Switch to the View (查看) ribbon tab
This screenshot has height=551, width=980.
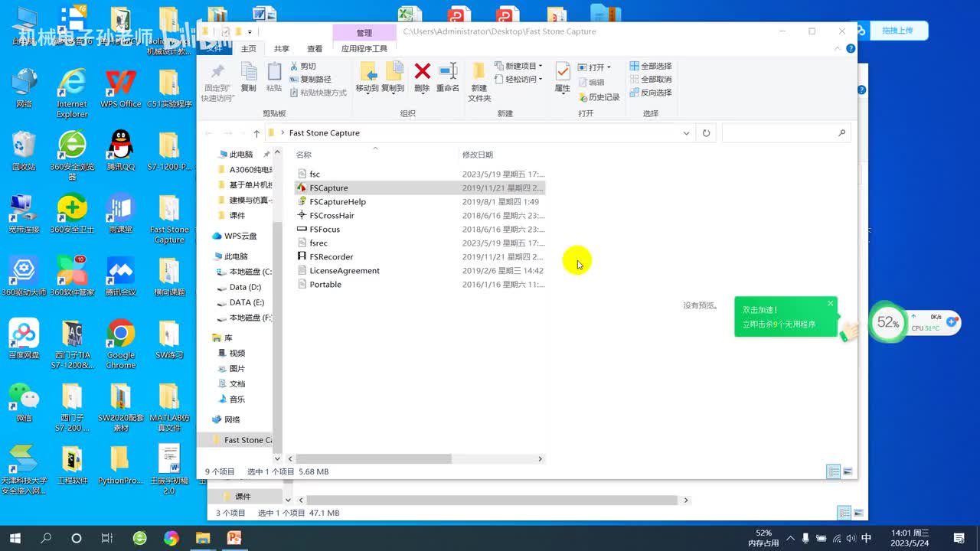click(315, 48)
